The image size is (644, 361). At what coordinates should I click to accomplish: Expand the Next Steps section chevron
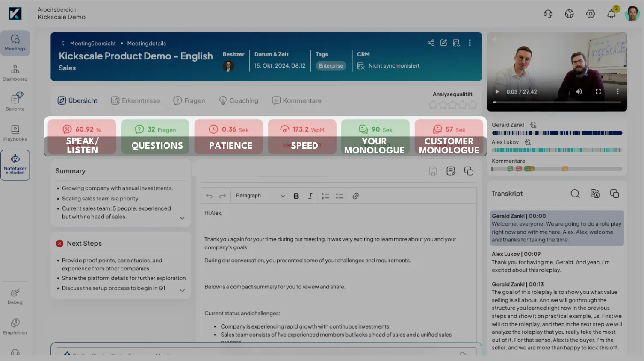click(x=182, y=290)
